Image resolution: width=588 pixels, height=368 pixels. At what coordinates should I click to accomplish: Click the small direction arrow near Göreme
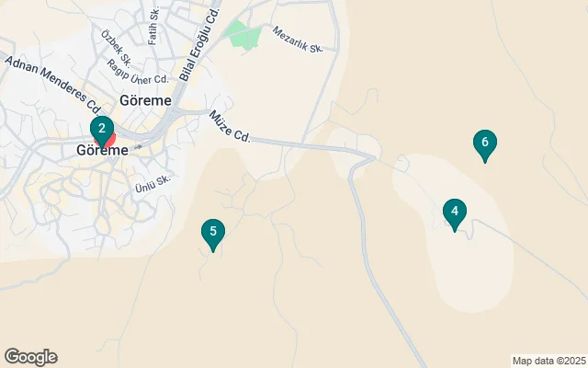coord(139,147)
